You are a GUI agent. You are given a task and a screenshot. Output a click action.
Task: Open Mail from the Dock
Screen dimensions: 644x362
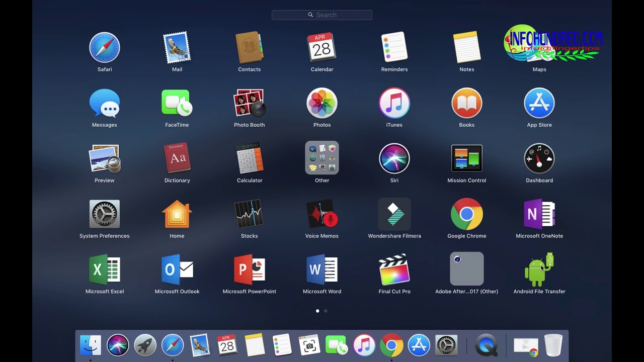[x=200, y=345]
